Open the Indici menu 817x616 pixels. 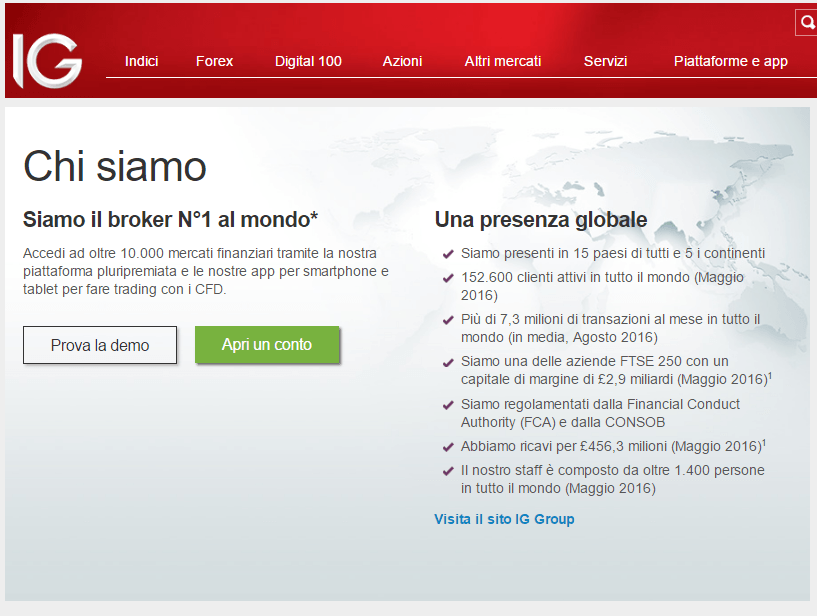(141, 61)
